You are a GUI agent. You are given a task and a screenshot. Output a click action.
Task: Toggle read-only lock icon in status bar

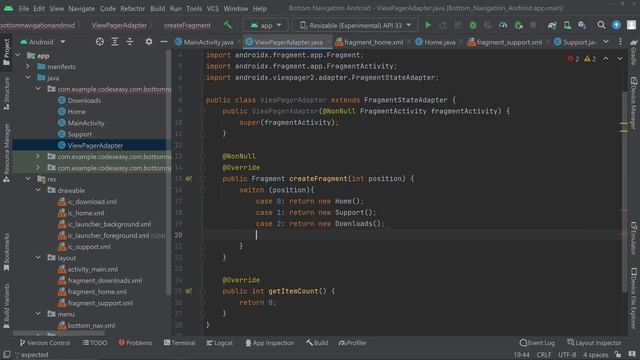618,354
